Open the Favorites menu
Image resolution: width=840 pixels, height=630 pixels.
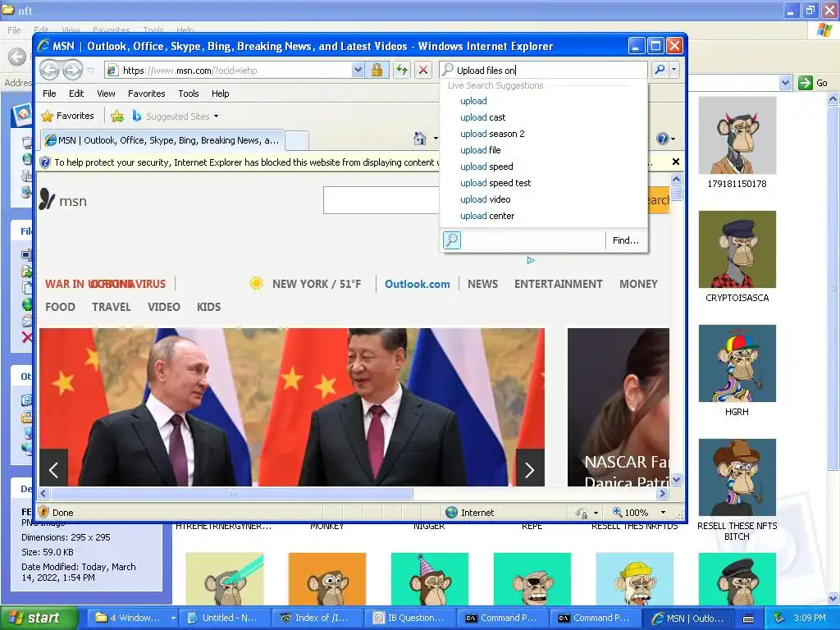pos(146,94)
